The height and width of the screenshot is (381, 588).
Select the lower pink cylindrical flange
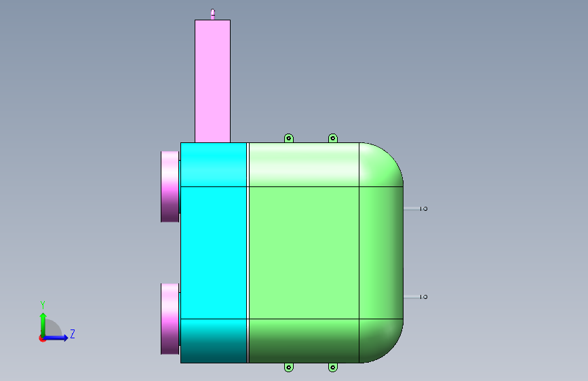pos(170,319)
